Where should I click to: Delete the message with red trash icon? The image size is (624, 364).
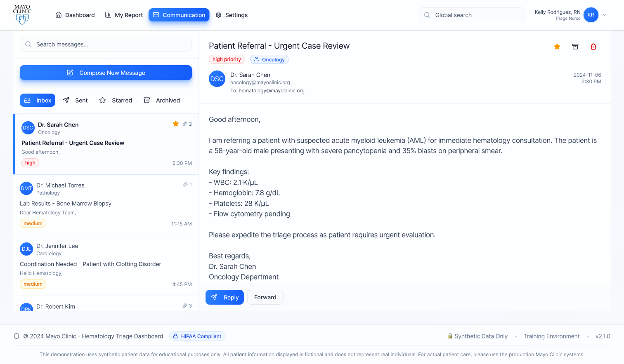593,47
